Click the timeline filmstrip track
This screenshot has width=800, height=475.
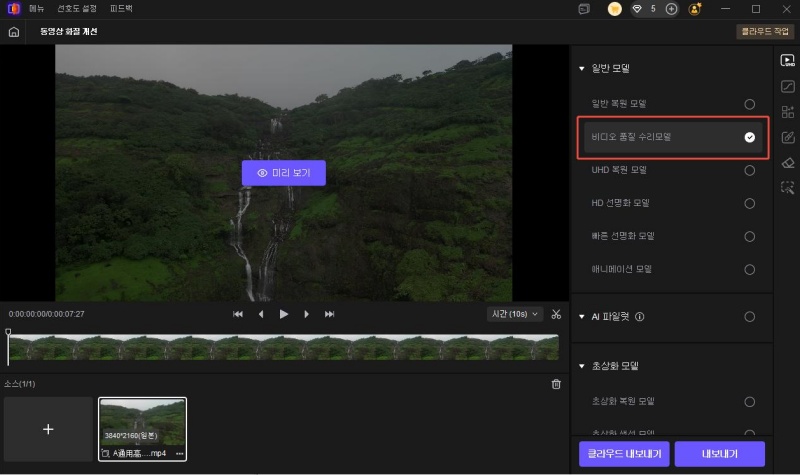pos(284,347)
